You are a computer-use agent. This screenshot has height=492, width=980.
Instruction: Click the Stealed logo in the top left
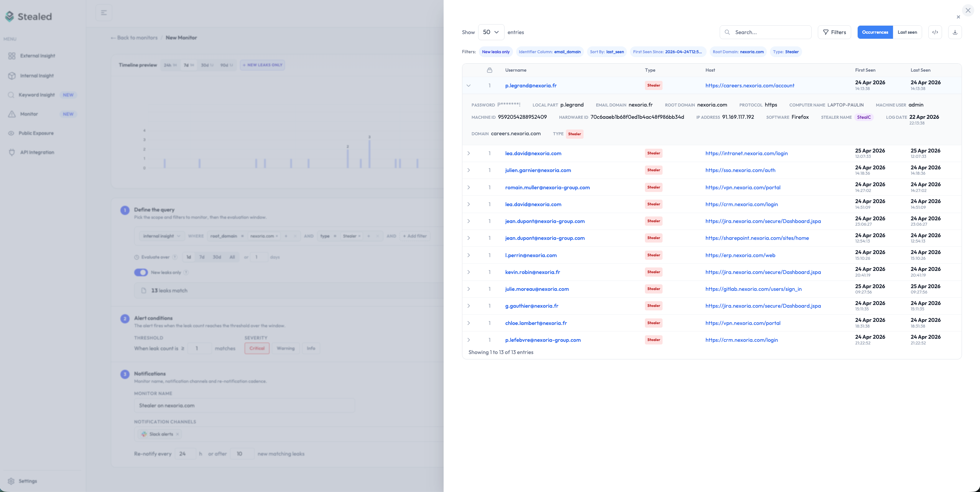coord(28,16)
